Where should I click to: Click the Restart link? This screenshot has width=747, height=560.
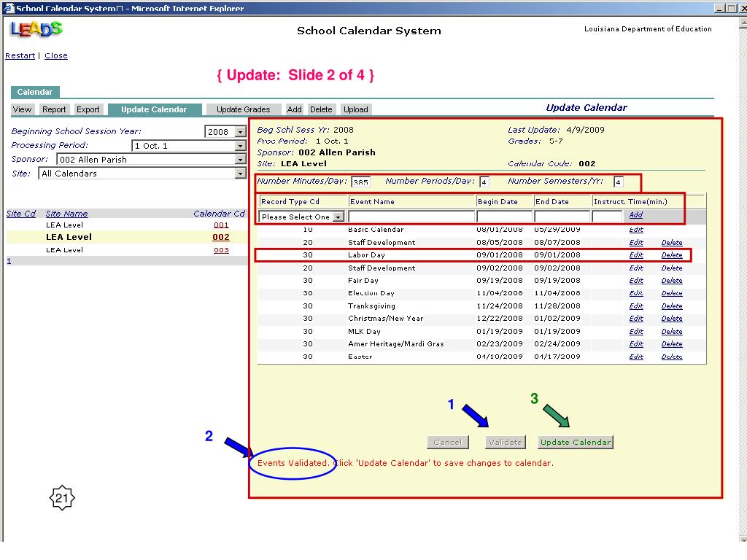pyautogui.click(x=20, y=55)
